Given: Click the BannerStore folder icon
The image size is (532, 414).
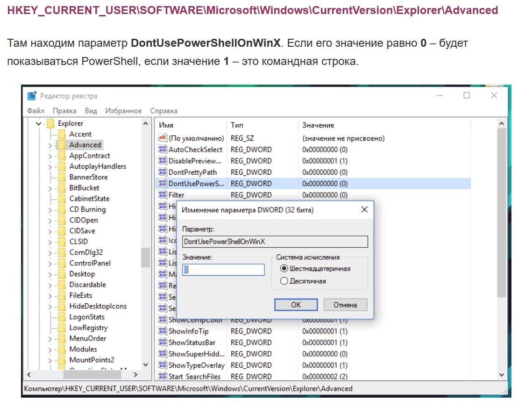Looking at the screenshot, I should tap(62, 177).
